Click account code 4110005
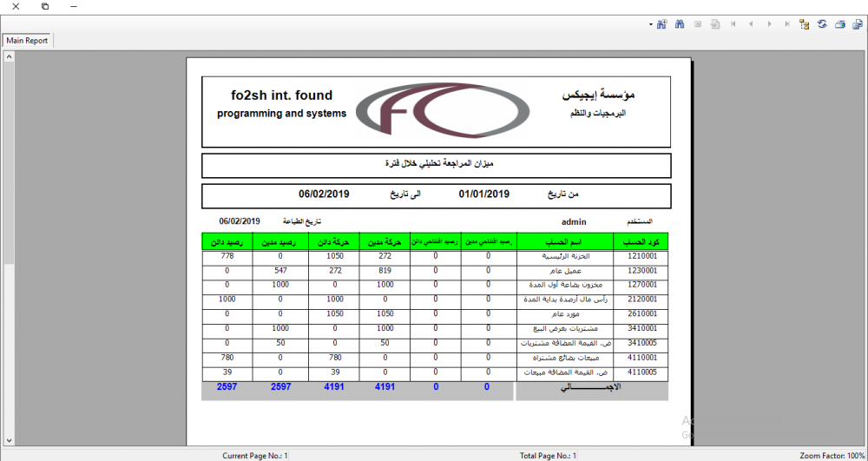The image size is (868, 461). (642, 372)
